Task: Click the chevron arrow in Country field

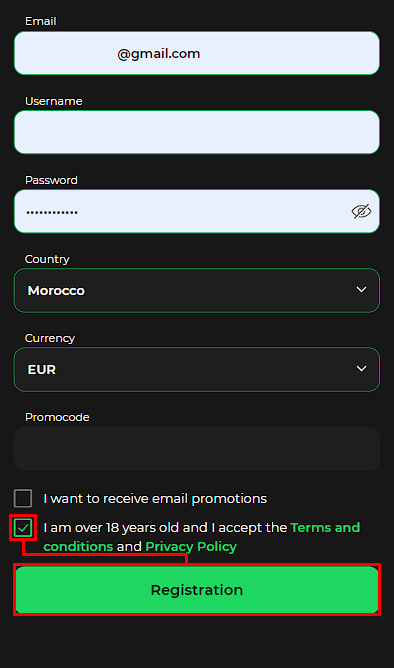Action: click(361, 290)
